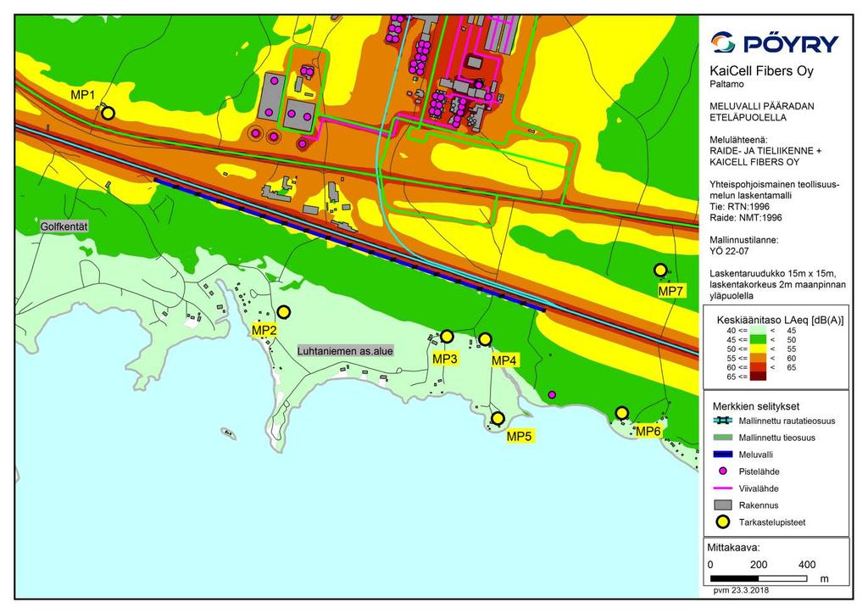
Task: Select the MP3 observation point marker
Action: coord(447,337)
